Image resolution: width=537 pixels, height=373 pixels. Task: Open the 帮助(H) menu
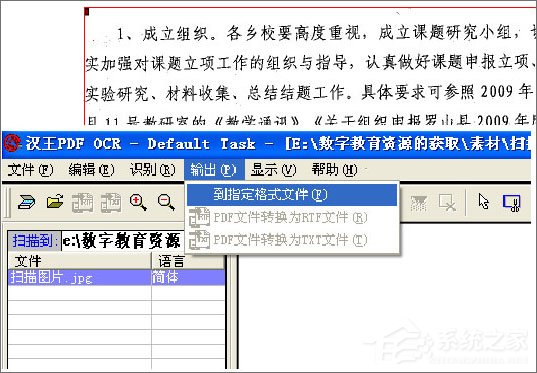334,170
